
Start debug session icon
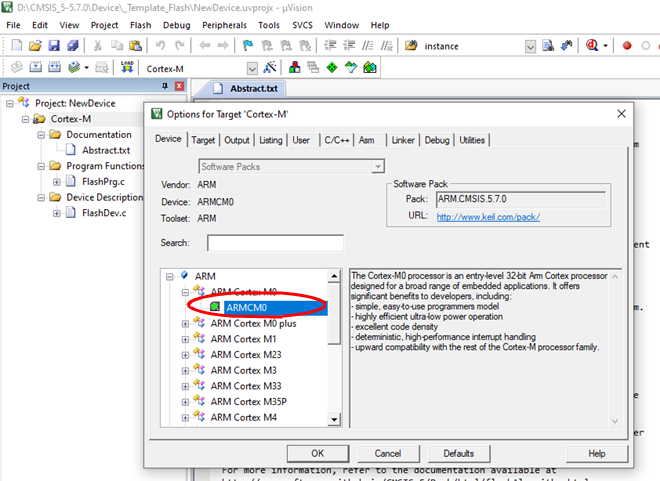tap(592, 45)
